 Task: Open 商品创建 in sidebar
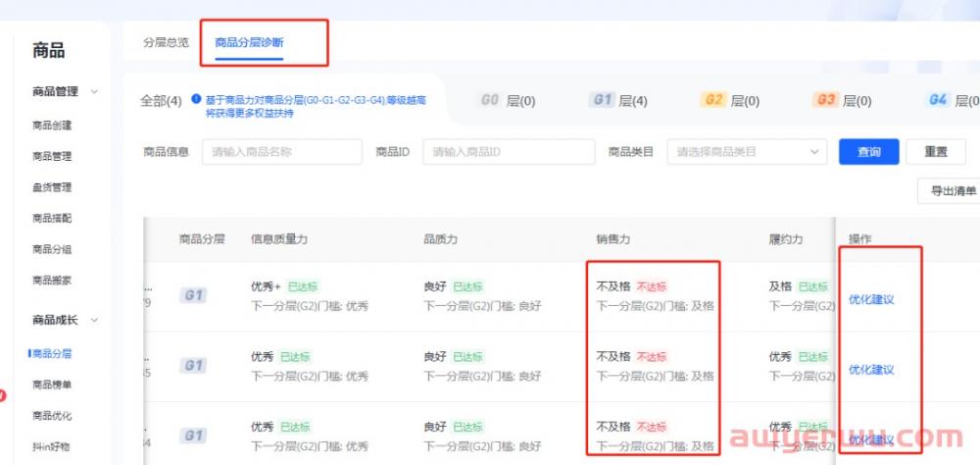tap(52, 126)
